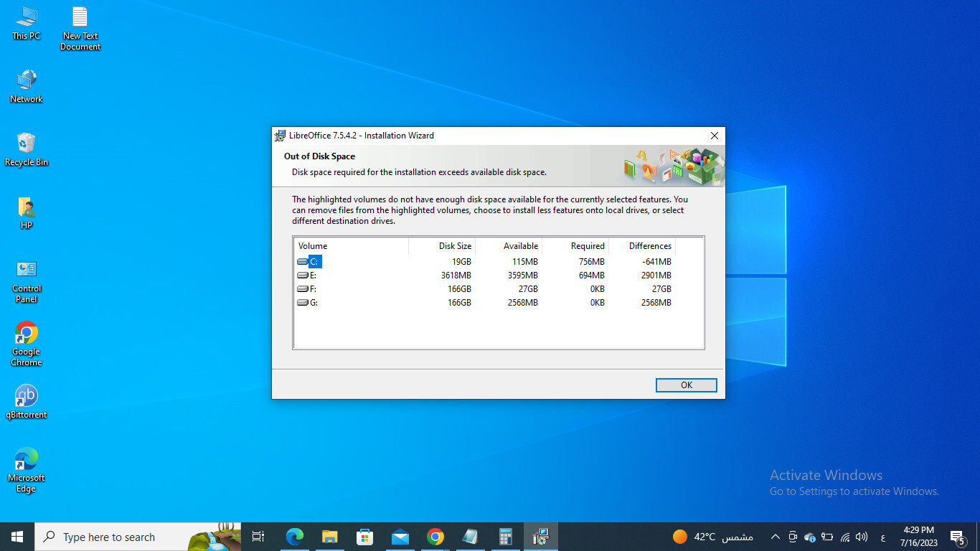The width and height of the screenshot is (980, 551).
Task: Show hidden system tray icons
Action: pyautogui.click(x=775, y=537)
